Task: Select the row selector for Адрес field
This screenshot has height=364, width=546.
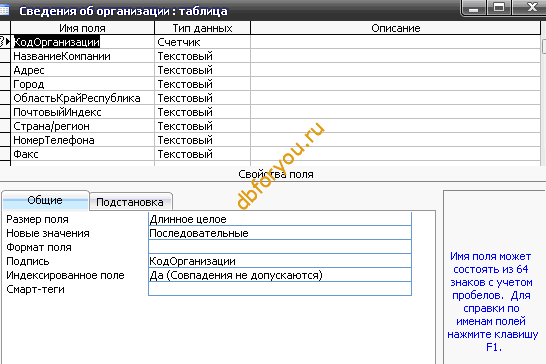Action: click(5, 70)
